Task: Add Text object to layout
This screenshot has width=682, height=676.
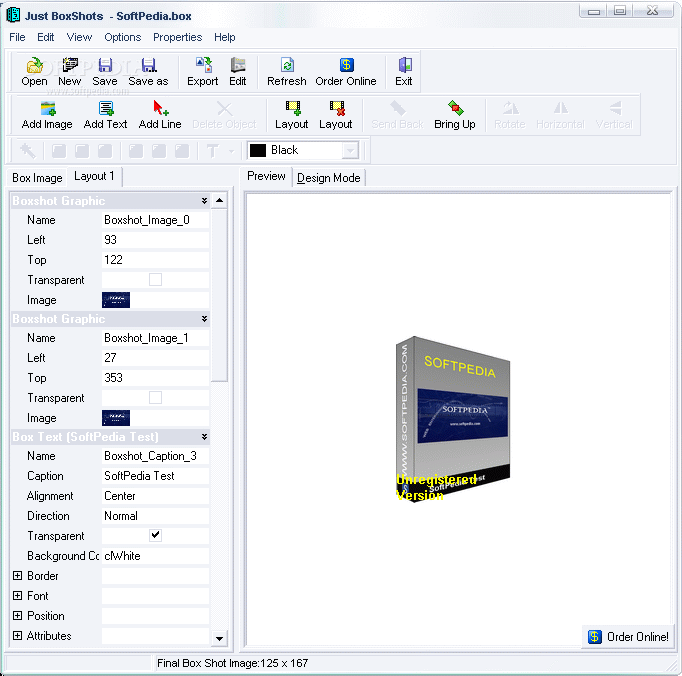Action: [105, 115]
